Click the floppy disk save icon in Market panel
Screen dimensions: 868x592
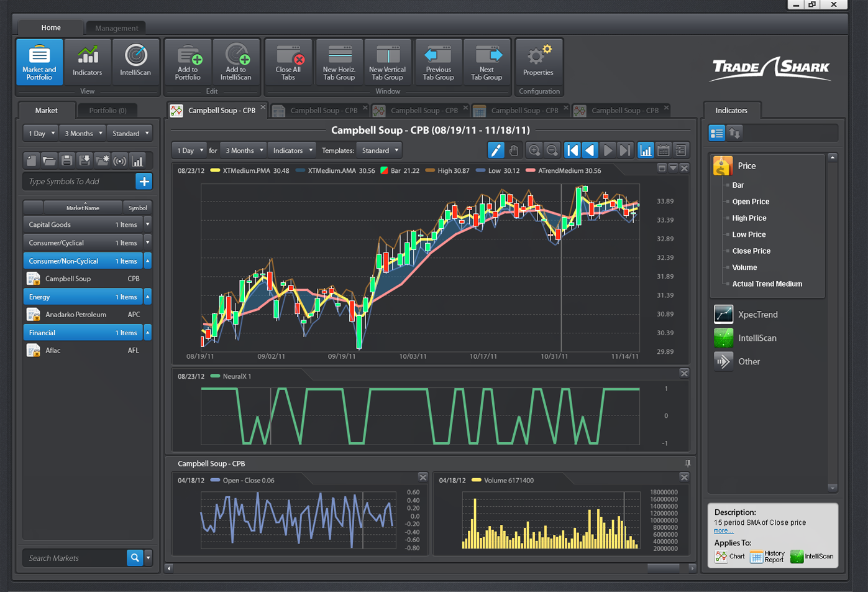pos(67,160)
